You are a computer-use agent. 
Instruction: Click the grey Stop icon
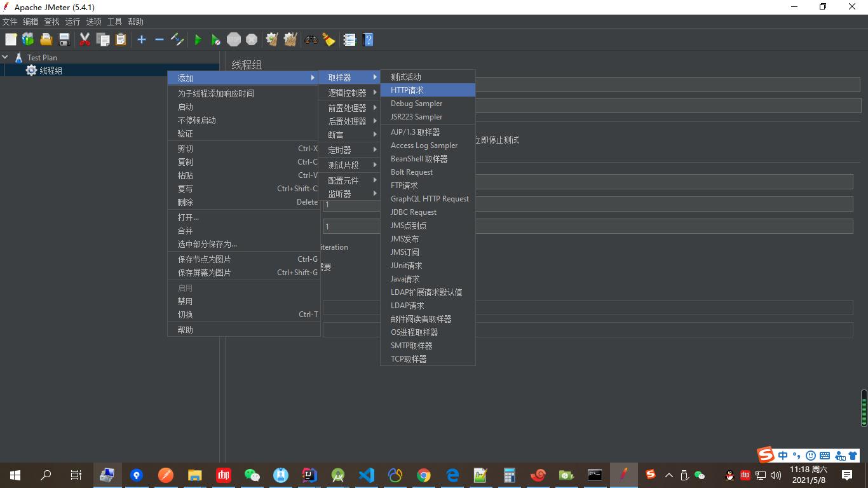point(234,39)
